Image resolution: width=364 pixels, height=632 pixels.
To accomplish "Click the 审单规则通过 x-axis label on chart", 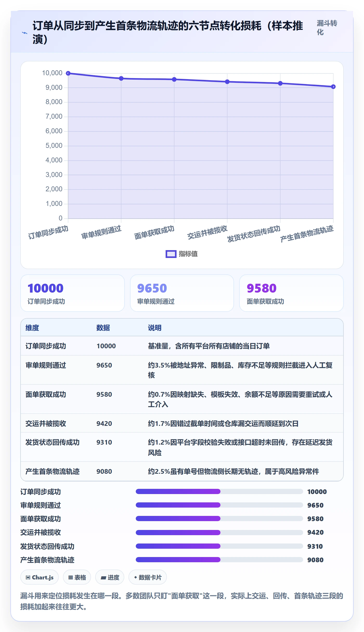I will coord(101,232).
